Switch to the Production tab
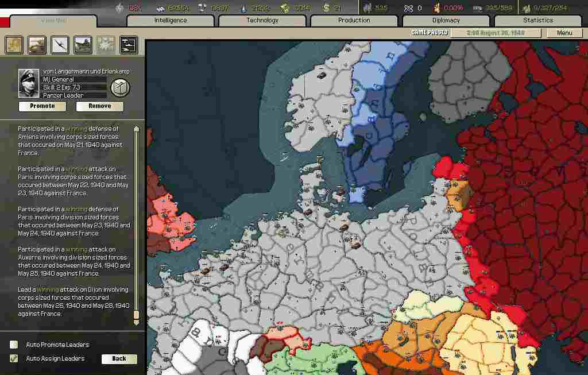588x375 pixels. 354,20
